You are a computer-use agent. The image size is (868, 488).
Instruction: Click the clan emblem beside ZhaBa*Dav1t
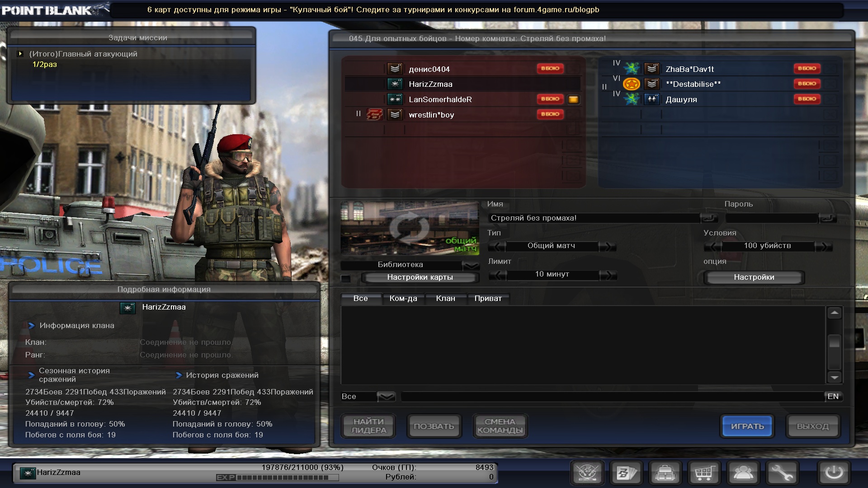click(x=632, y=69)
